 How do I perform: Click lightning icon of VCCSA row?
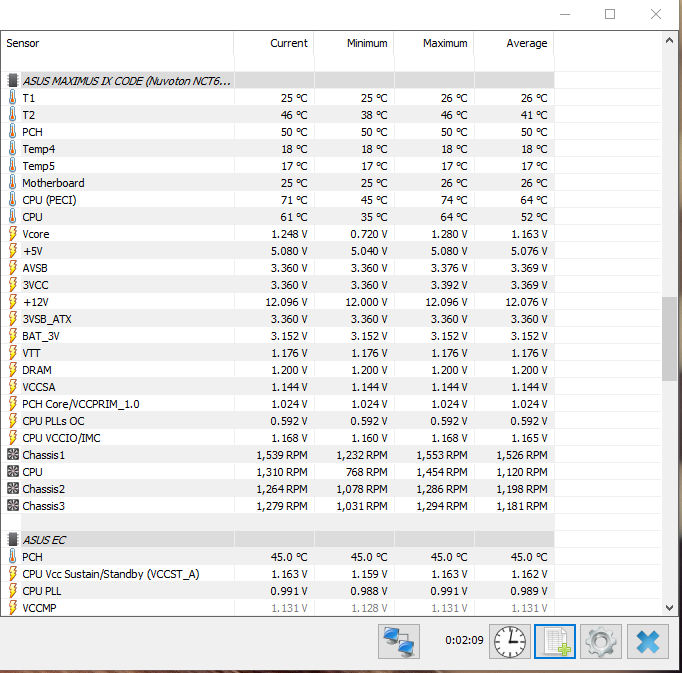coord(13,386)
